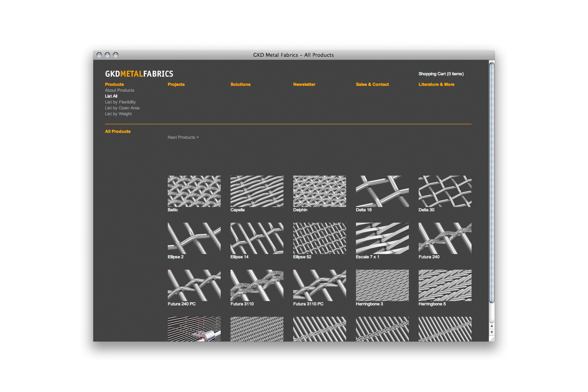588x392 pixels.
Task: Click the Next Products link
Action: point(183,137)
